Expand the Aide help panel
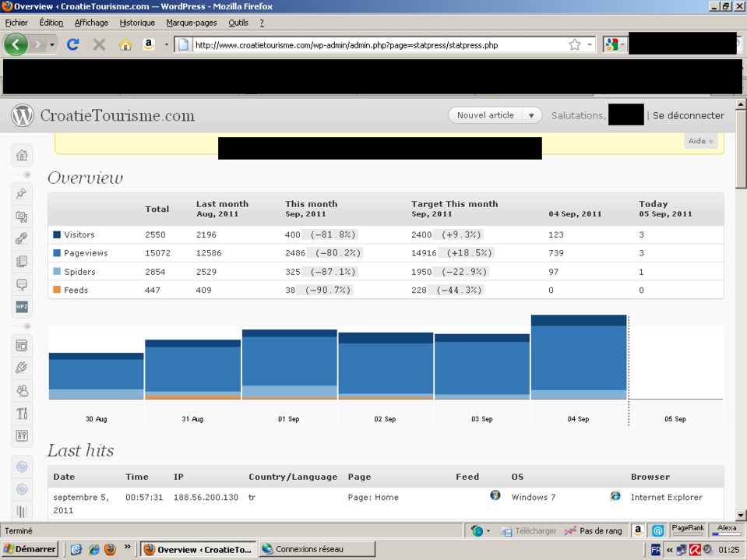This screenshot has width=747, height=560. 701,141
